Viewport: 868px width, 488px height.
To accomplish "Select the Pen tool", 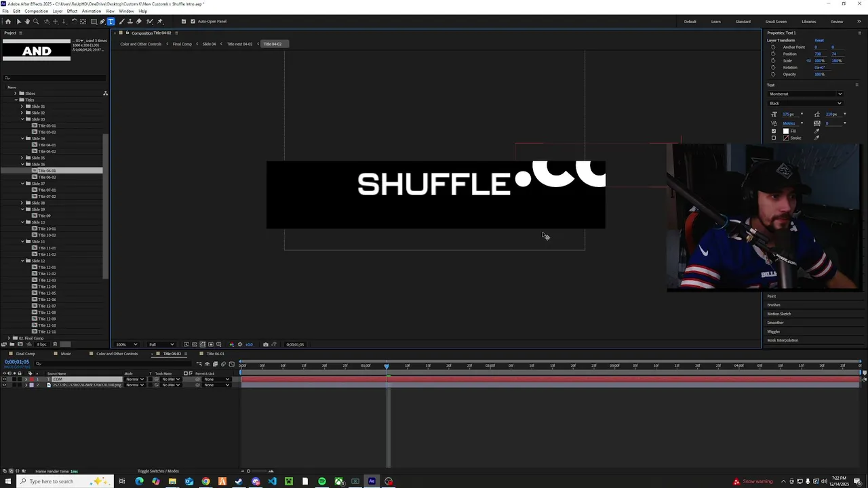I will [x=102, y=22].
